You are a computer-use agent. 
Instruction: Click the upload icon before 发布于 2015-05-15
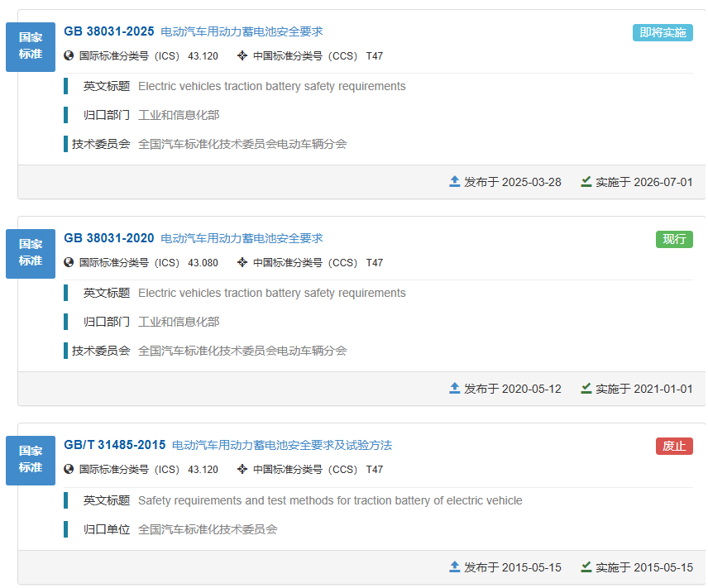pos(454,566)
